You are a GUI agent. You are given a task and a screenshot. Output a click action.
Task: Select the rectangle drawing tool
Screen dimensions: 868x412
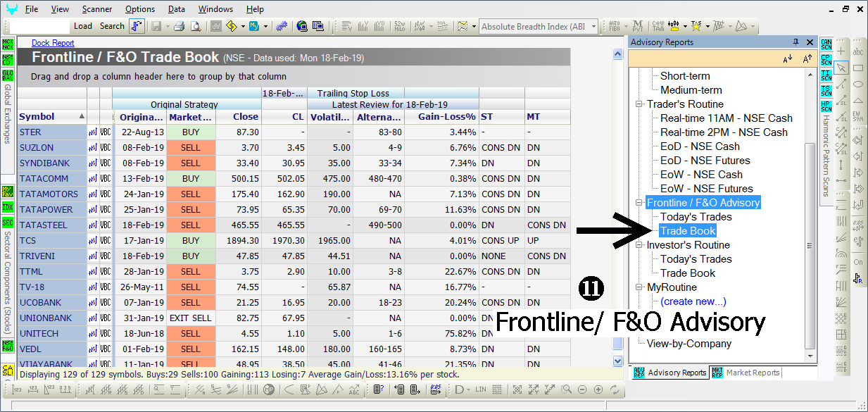tap(858, 68)
